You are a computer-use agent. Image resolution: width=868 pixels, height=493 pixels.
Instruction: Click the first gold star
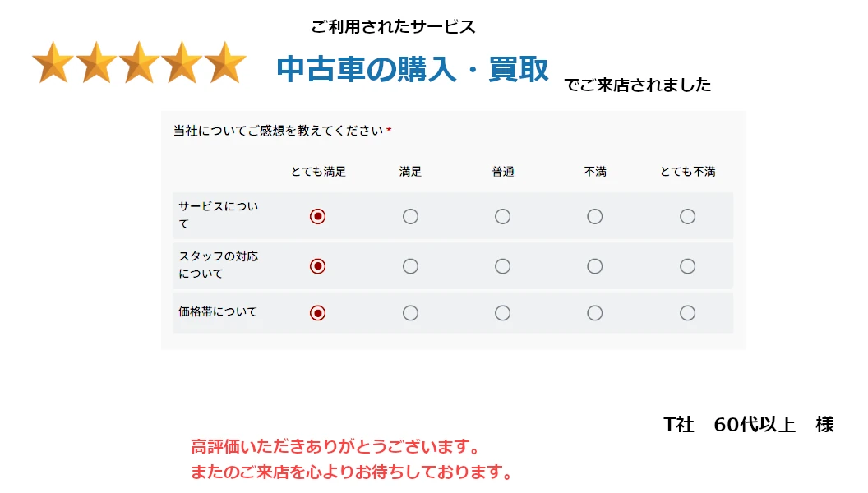coord(53,63)
